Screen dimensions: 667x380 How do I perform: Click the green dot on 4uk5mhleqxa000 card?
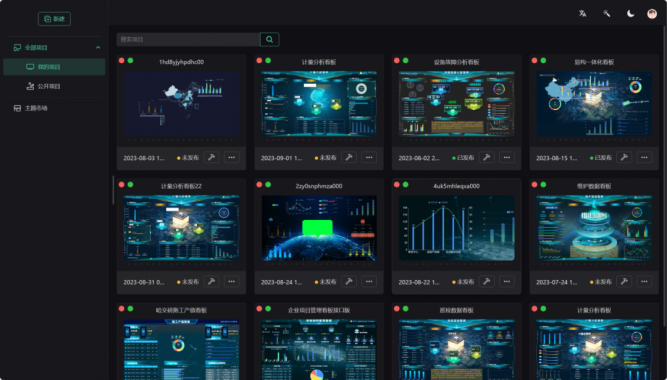coord(406,184)
